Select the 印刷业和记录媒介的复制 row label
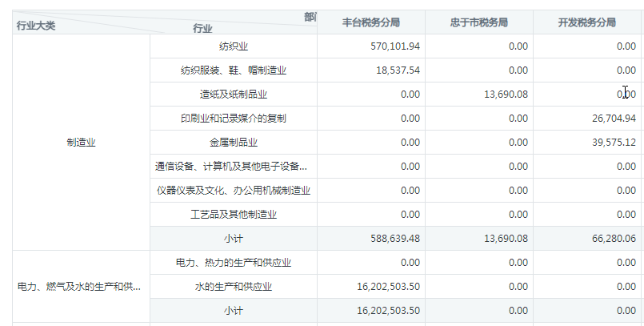 234,119
